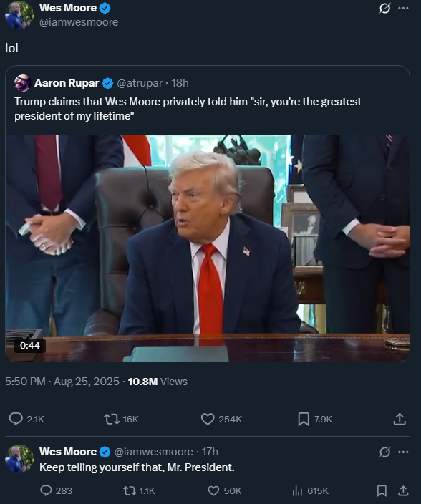Viewport: 421px width, 504px height.
Task: Open more options on the reply post
Action: pos(403,452)
